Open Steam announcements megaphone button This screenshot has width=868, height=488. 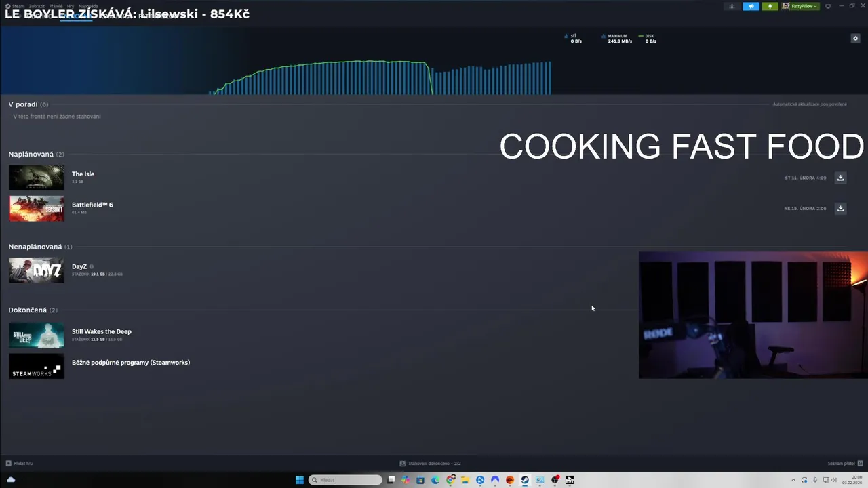pos(751,6)
